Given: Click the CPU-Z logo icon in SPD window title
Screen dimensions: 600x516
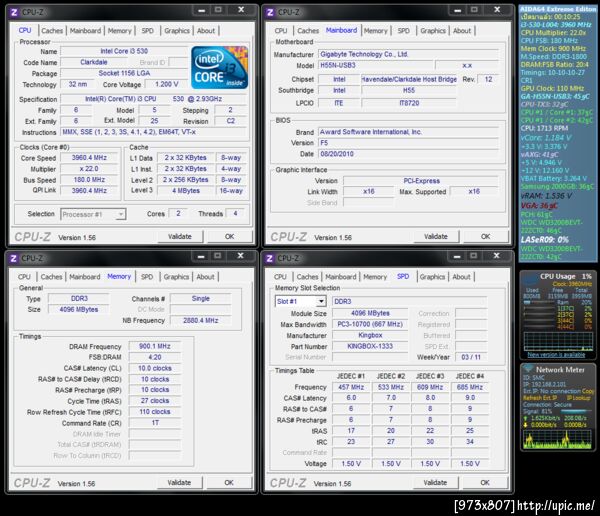Looking at the screenshot, I should pos(270,258).
